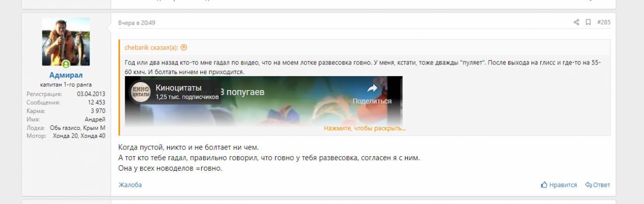Open the Киноцитаты channel name link
Screen dimensions: 644x204
[175, 88]
